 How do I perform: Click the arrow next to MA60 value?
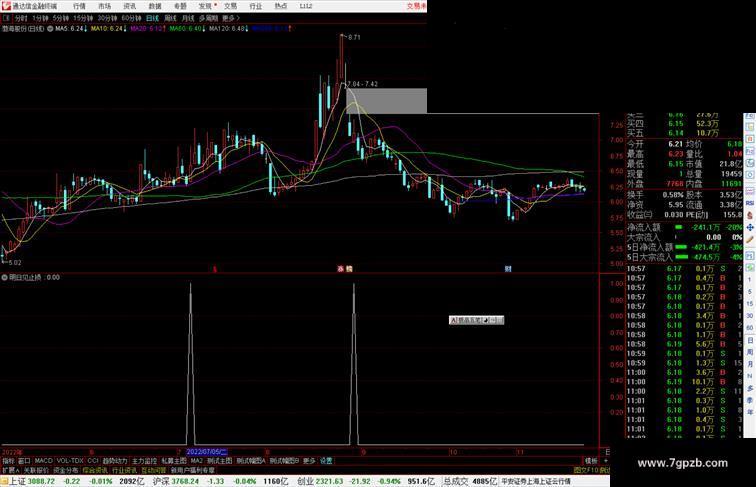(x=204, y=29)
